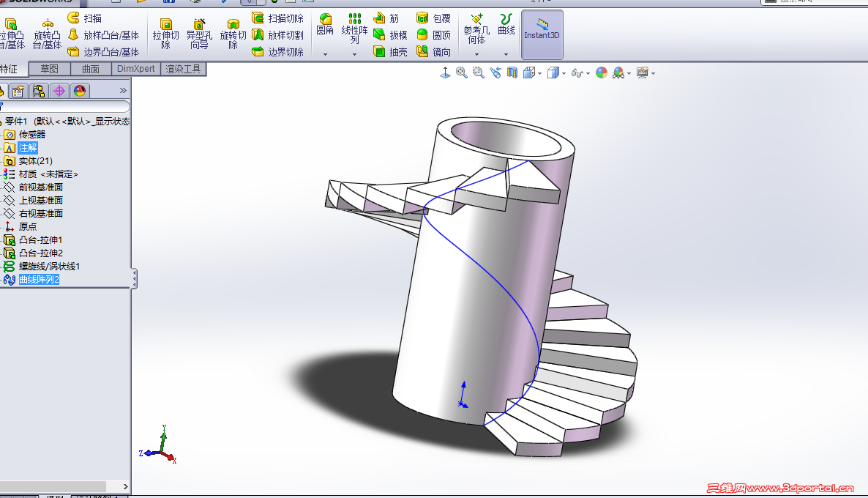Open the 渲染工具 render tools tab
Image resolution: width=868 pixels, height=498 pixels.
pos(183,69)
